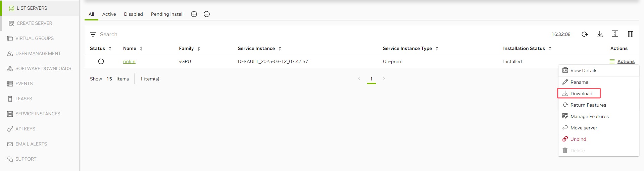Screen dimensions: 644x171
Task: Choose Download from the actions menu
Action: [x=581, y=94]
